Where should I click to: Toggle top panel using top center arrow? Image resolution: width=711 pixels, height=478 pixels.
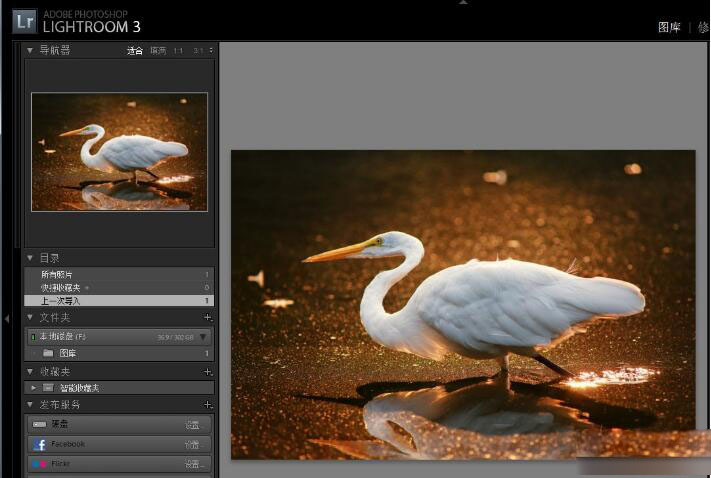point(463,2)
